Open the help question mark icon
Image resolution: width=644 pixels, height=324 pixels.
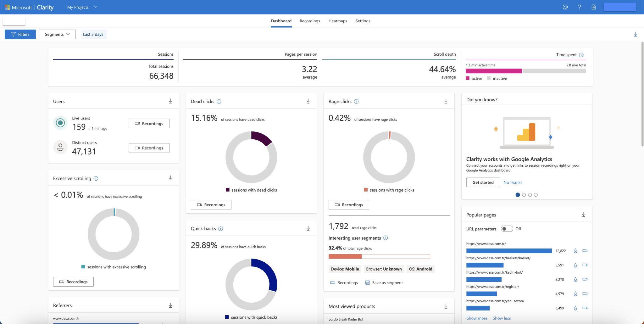pyautogui.click(x=579, y=7)
